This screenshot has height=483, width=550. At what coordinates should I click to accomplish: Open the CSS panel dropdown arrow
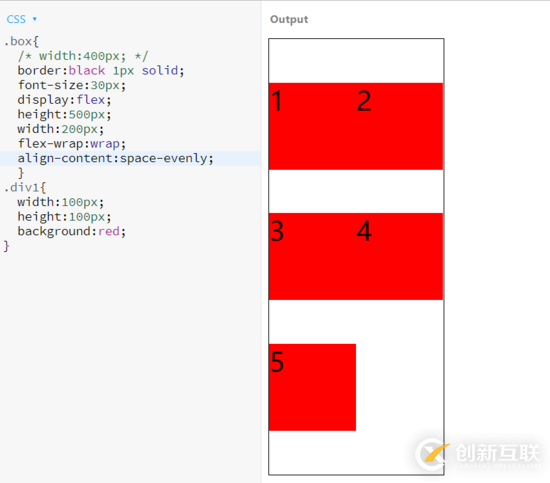[x=35, y=19]
